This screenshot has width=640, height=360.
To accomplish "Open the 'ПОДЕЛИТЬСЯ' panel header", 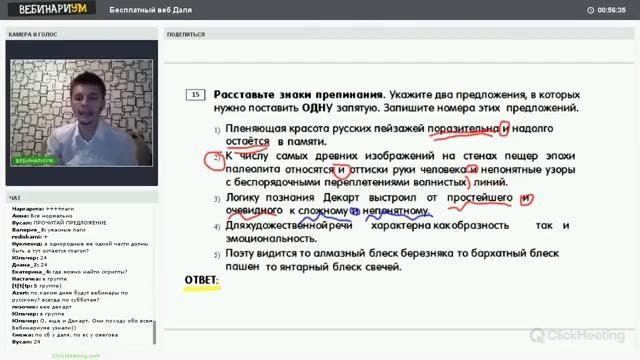I will (x=399, y=34).
